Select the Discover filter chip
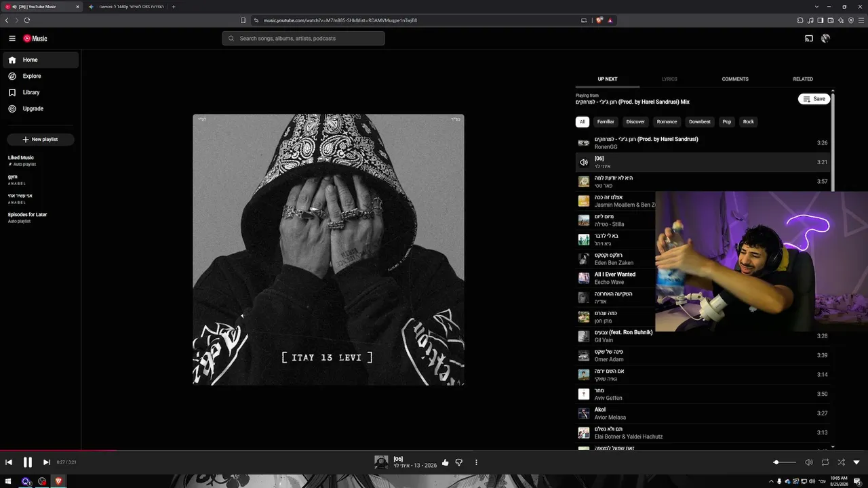This screenshot has height=488, width=868. 635,122
